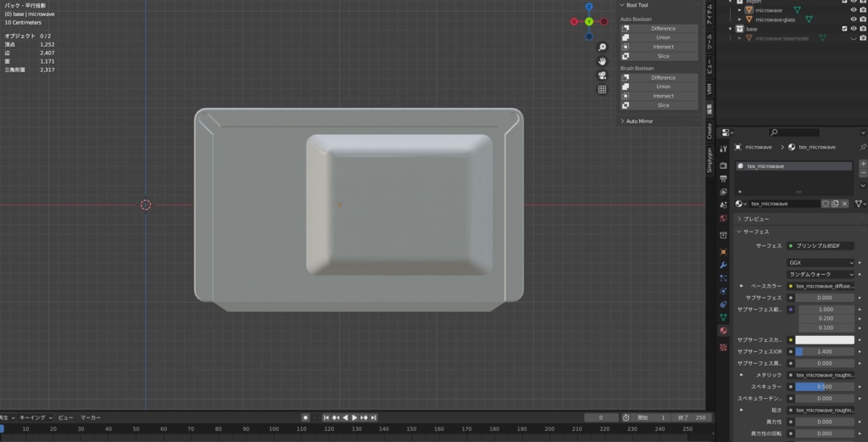The width and height of the screenshot is (868, 442).
Task: Toggle base collection eye visibility
Action: pyautogui.click(x=853, y=29)
